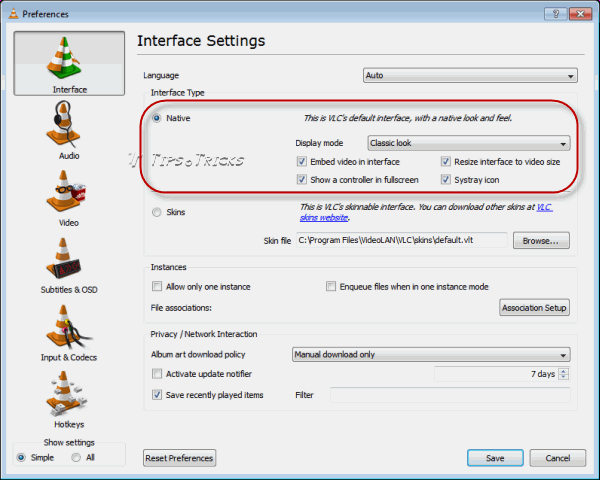Open Album art download policy dropdown
Image resolution: width=600 pixels, height=480 pixels.
tap(431, 354)
